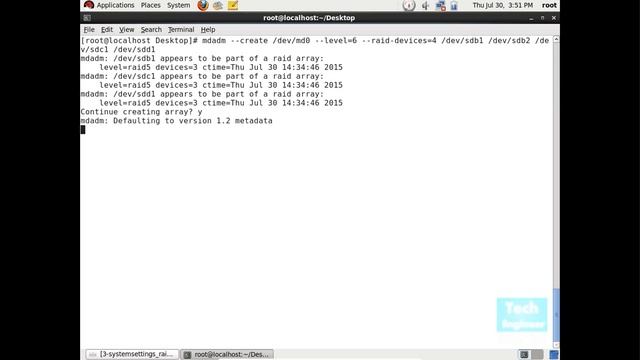Open the Edit menu in terminal

pyautogui.click(x=107, y=29)
